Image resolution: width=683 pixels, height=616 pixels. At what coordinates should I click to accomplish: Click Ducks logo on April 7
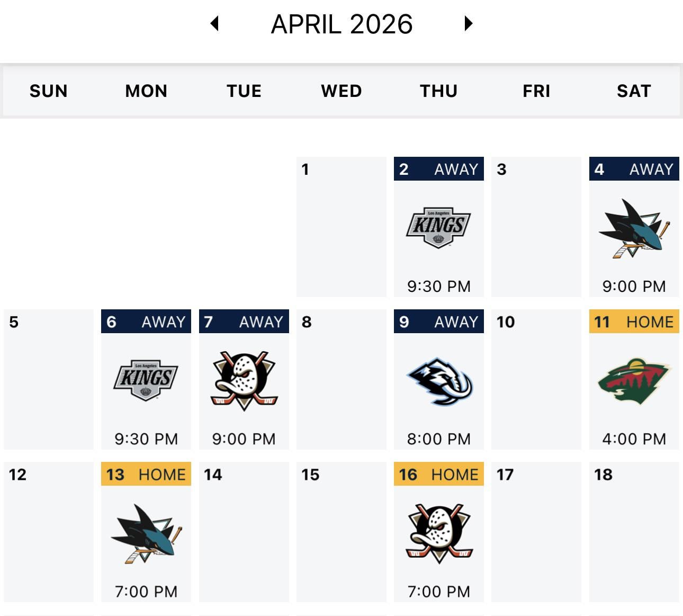tap(244, 380)
